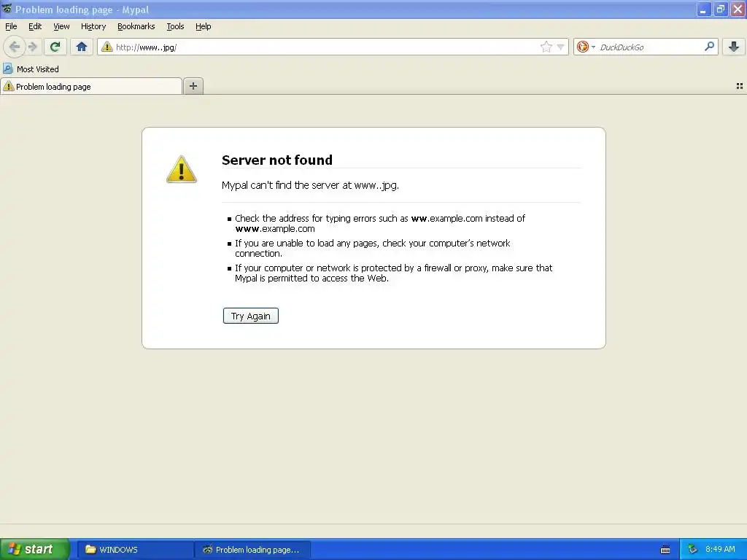This screenshot has height=560, width=747.
Task: Click the search magnifier icon
Action: 709,46
